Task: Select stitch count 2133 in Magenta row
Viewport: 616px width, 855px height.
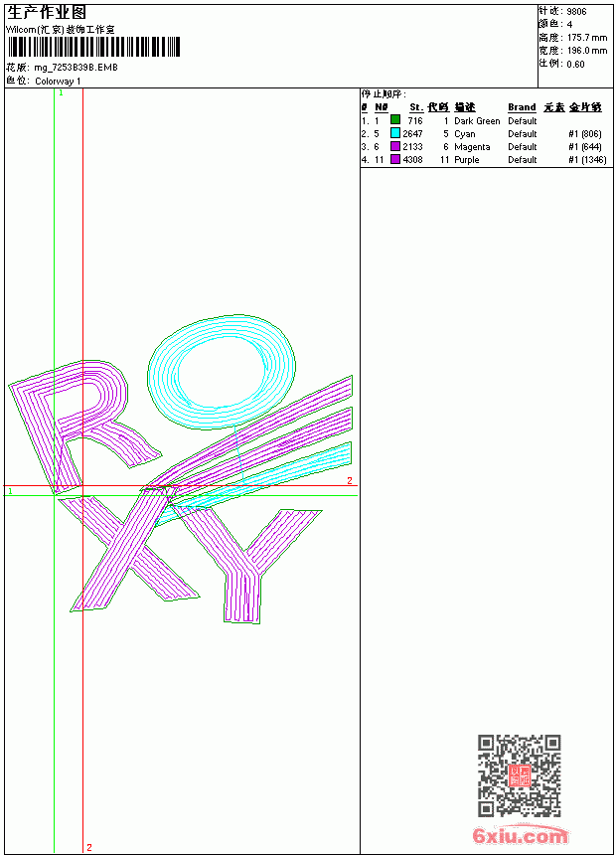Action: click(412, 147)
